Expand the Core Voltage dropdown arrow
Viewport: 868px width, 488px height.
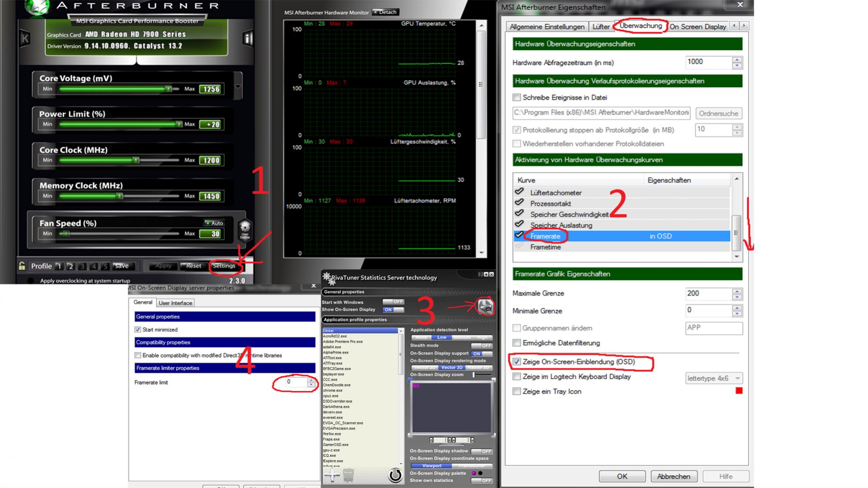click(237, 86)
